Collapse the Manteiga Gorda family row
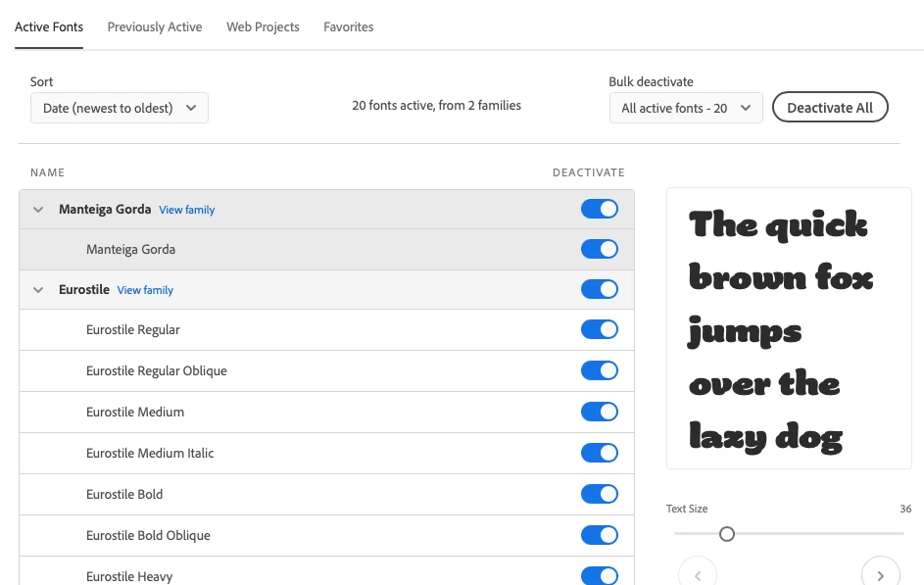Viewport: 924px width, 585px height. click(x=38, y=209)
